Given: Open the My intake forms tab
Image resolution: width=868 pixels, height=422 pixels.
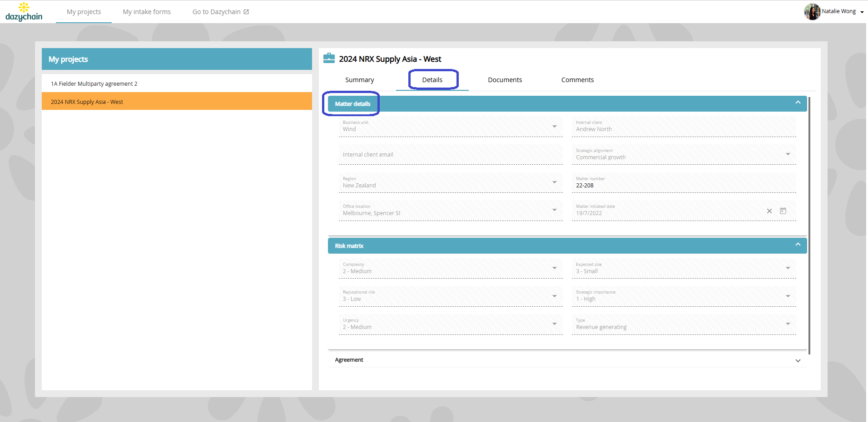Looking at the screenshot, I should (147, 12).
